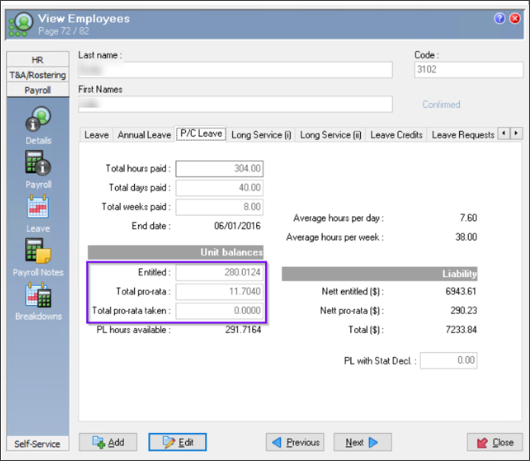Open the Long Service (i) tab

261,135
